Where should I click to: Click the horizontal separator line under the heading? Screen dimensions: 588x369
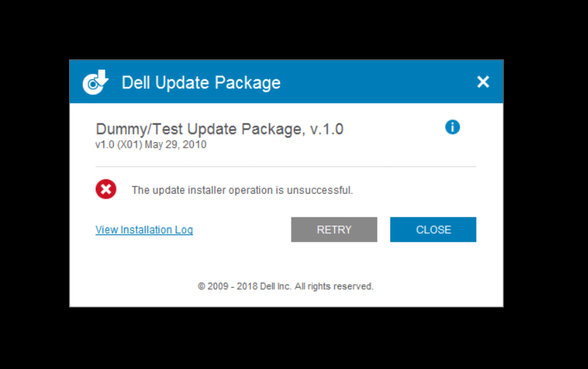[x=285, y=167]
